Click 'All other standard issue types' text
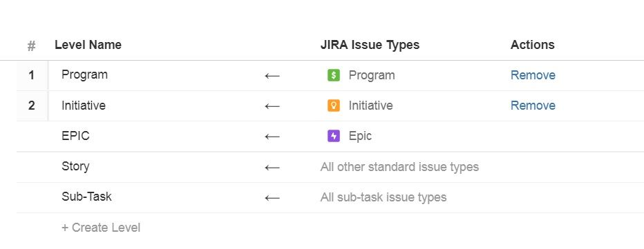The width and height of the screenshot is (644, 249). (x=399, y=167)
